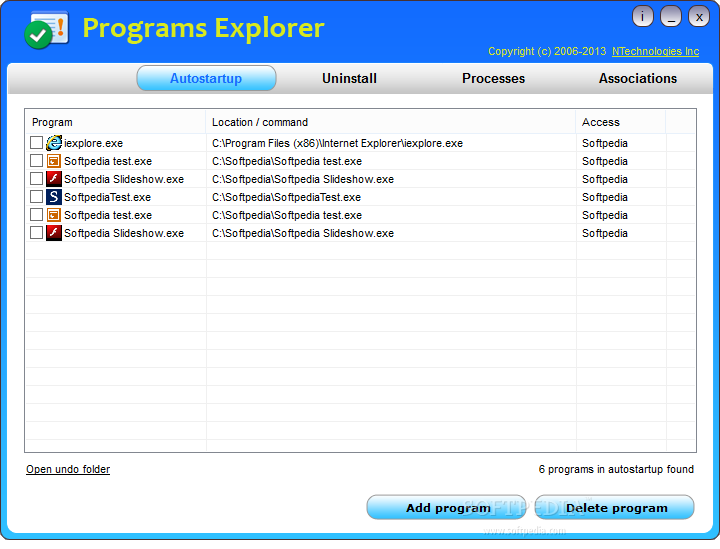Screen dimensions: 720x549
Task: Tick the checkbox for SoftpediaTest.exe
Action: coord(36,196)
